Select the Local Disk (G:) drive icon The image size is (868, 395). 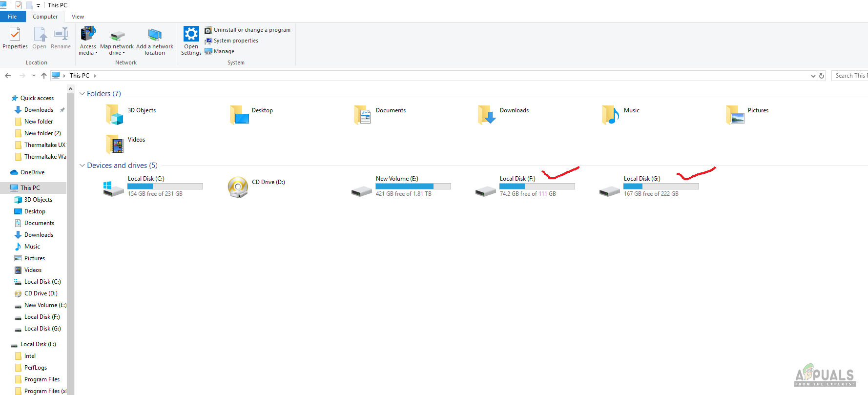click(x=609, y=191)
